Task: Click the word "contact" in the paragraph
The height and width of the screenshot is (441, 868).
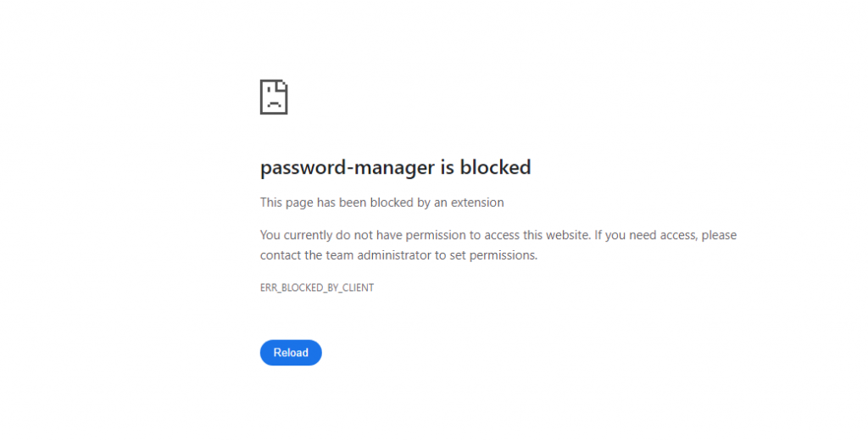Action: [281, 255]
